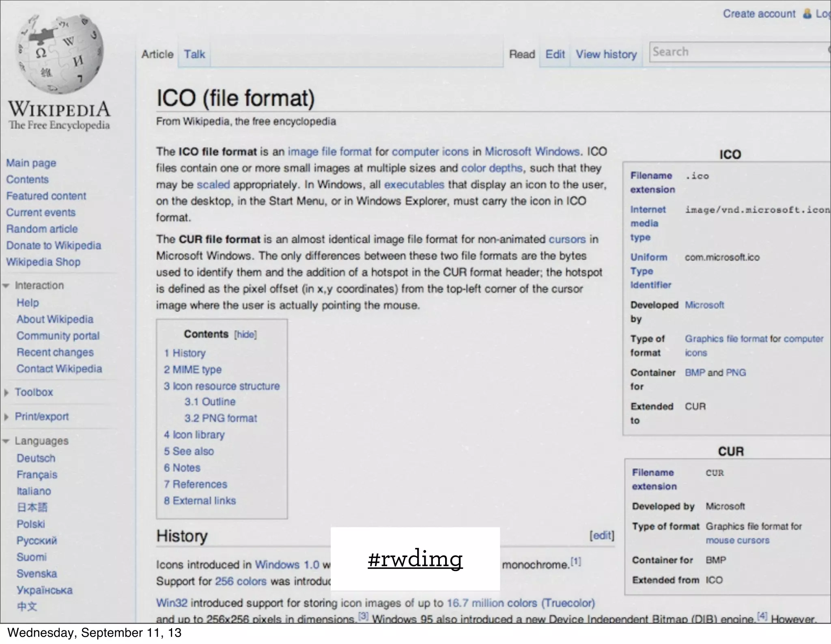
Task: Jump to the 3.2 PNG format section
Action: [221, 418]
